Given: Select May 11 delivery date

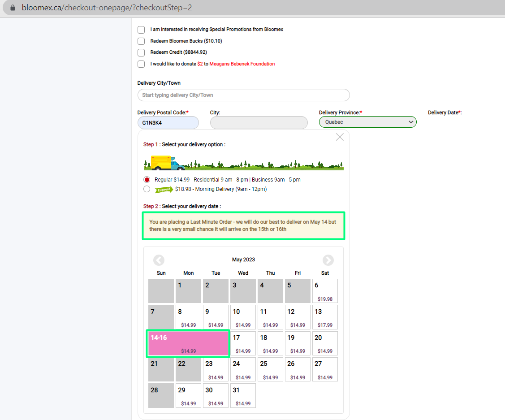Looking at the screenshot, I should pos(271,317).
